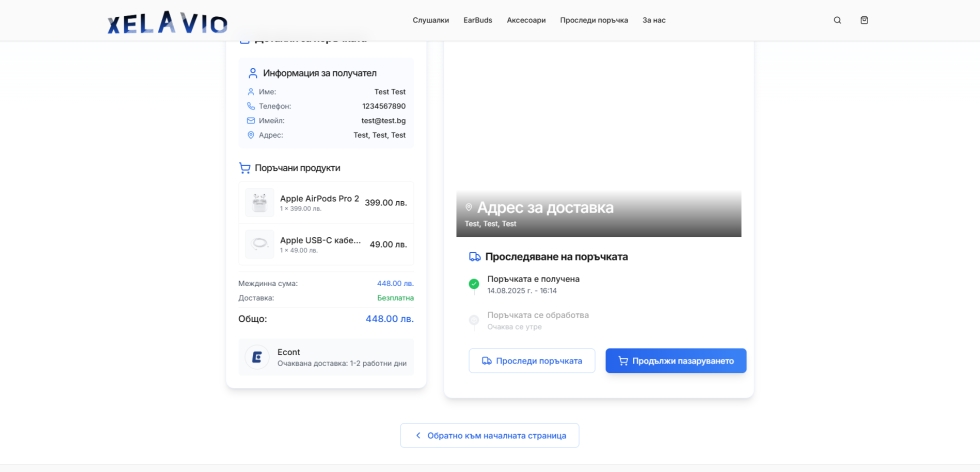The width and height of the screenshot is (980, 472).
Task: Select the Apple AirPods Pro 2 product name
Action: tap(319, 199)
